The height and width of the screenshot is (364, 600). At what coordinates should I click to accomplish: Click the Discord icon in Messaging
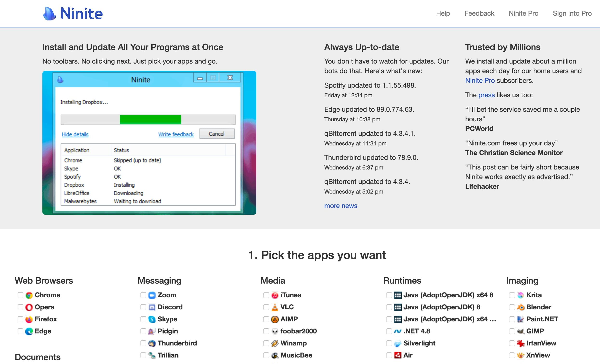(x=152, y=307)
